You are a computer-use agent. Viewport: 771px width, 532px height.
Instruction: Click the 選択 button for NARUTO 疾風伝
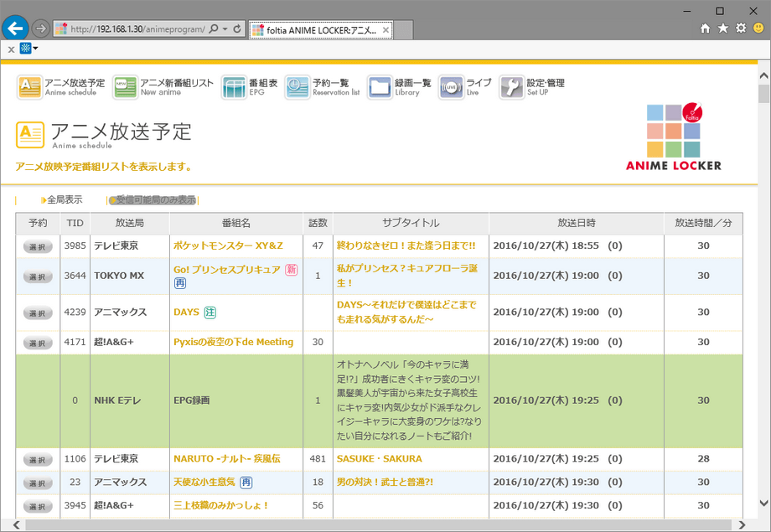38,460
